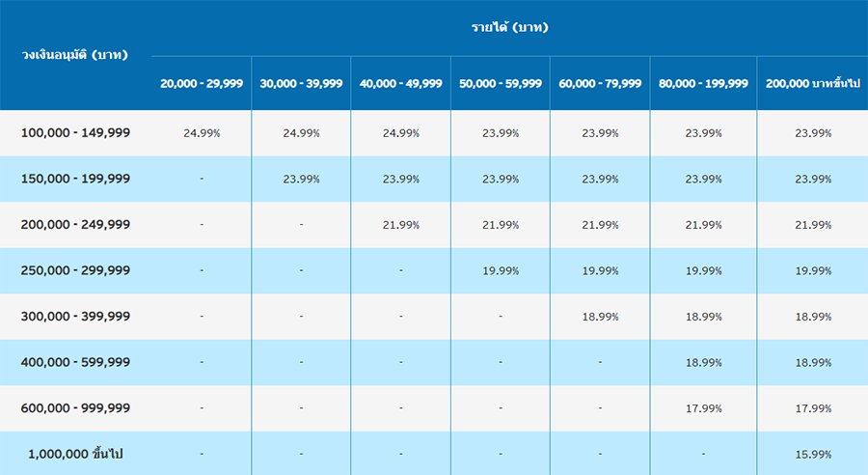Click the 100,000 - 149,999 row label
The width and height of the screenshot is (868, 475).
pos(75,133)
